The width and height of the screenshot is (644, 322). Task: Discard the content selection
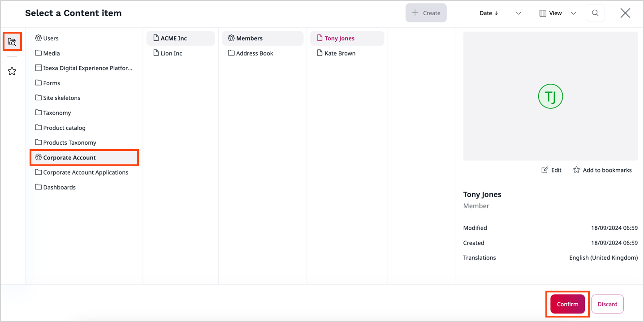click(x=607, y=304)
